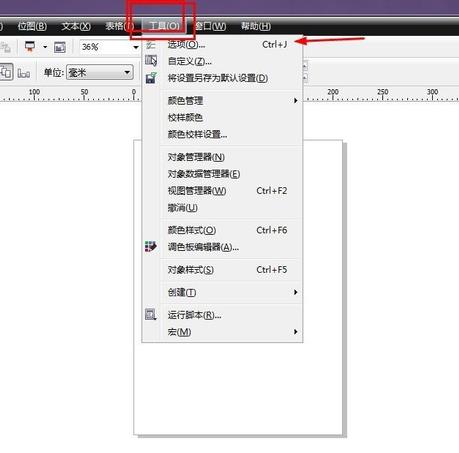Click the all-pages layout icon in property bar
The height and width of the screenshot is (453, 459).
[x=6, y=72]
